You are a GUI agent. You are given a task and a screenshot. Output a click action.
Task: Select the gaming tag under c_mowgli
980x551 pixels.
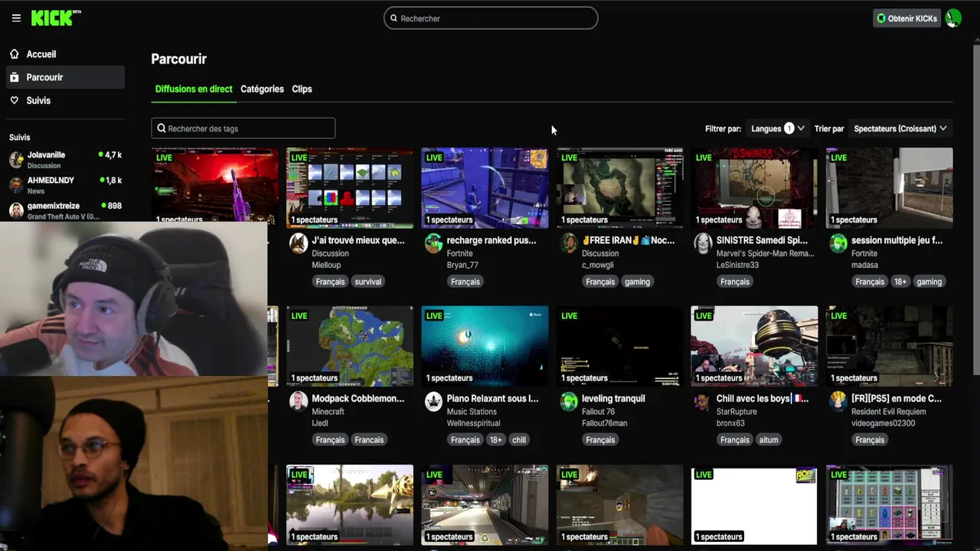[x=637, y=282]
